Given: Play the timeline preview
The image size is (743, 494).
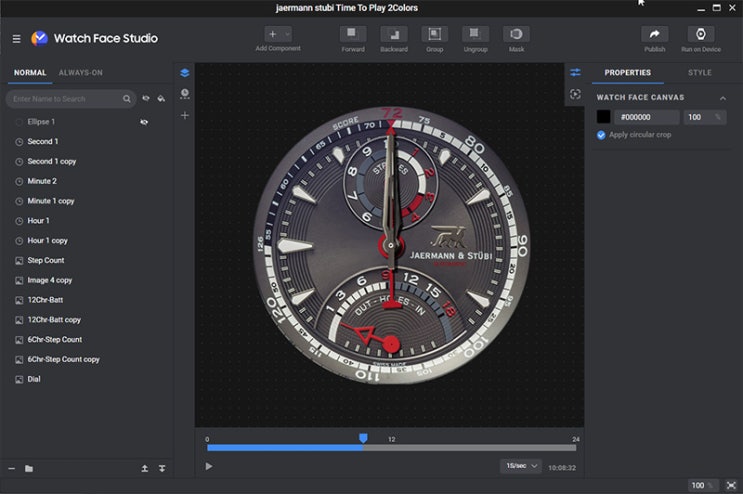Looking at the screenshot, I should point(209,467).
